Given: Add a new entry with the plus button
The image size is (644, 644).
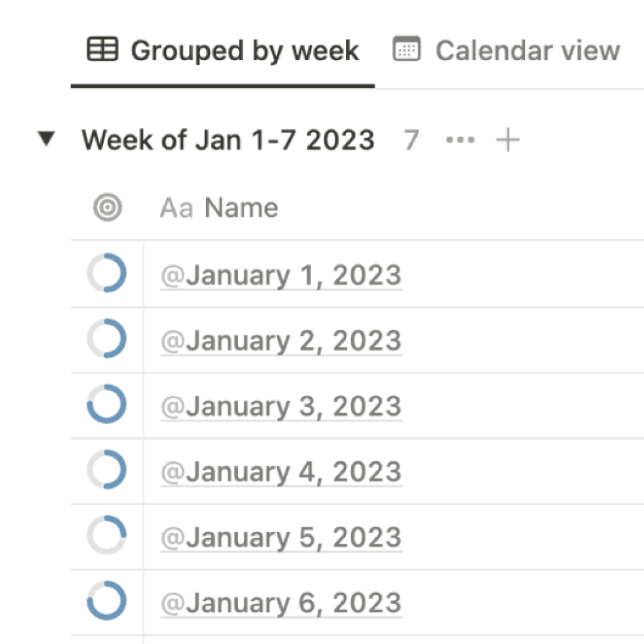Looking at the screenshot, I should pyautogui.click(x=508, y=140).
